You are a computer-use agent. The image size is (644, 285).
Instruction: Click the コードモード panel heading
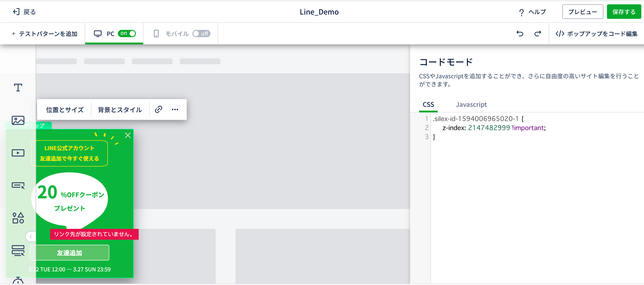(446, 62)
